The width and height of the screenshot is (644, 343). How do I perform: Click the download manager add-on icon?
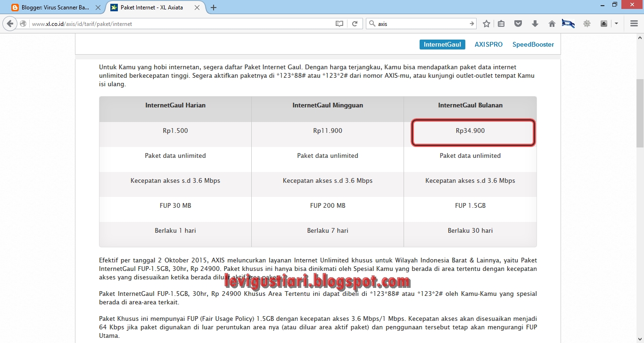[604, 24]
